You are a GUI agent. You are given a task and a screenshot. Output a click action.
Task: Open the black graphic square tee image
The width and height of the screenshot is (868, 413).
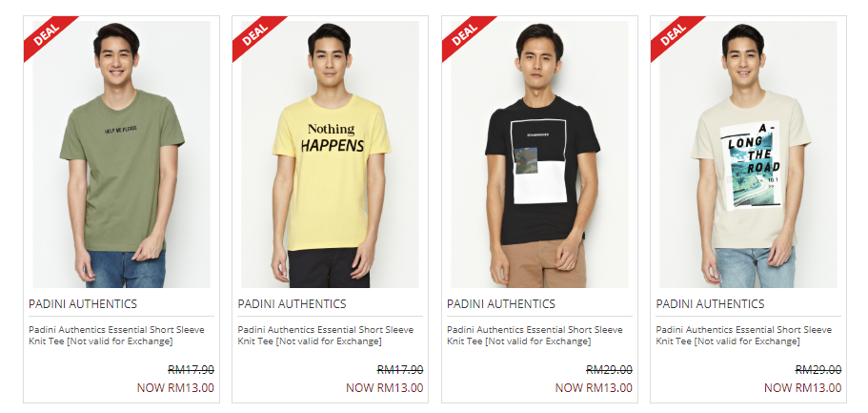[539, 155]
